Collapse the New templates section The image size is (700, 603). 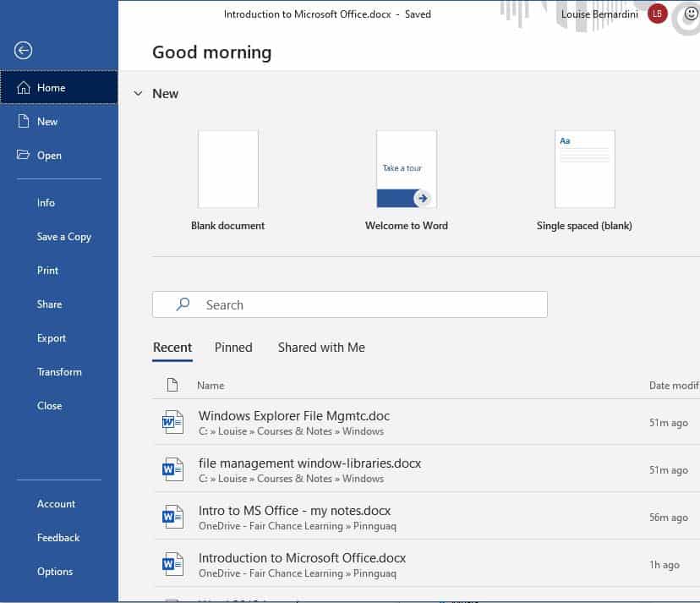tap(139, 93)
